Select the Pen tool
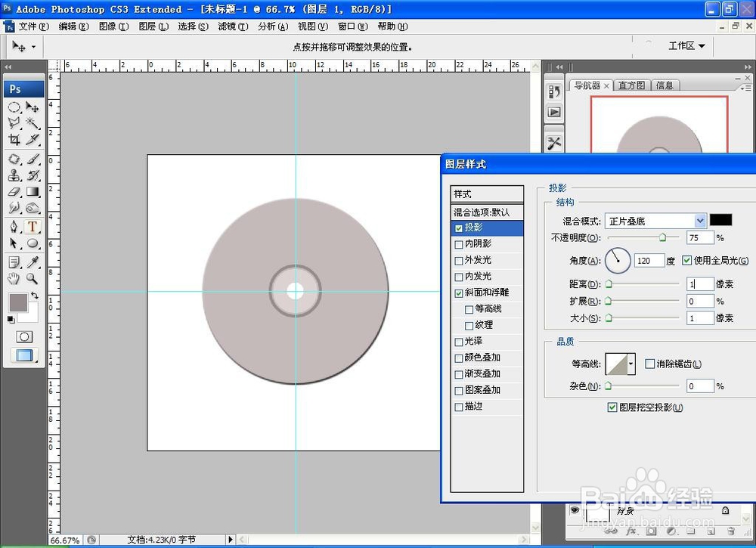 [14, 227]
